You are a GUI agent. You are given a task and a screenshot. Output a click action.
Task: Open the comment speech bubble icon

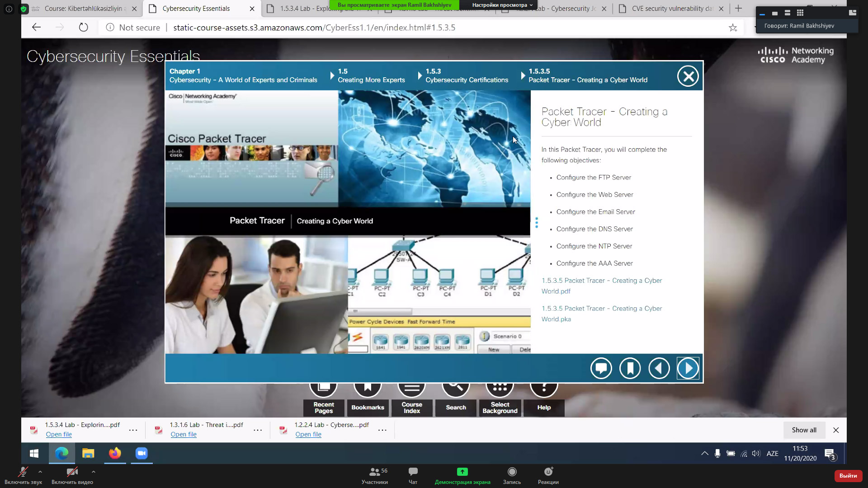[601, 368]
